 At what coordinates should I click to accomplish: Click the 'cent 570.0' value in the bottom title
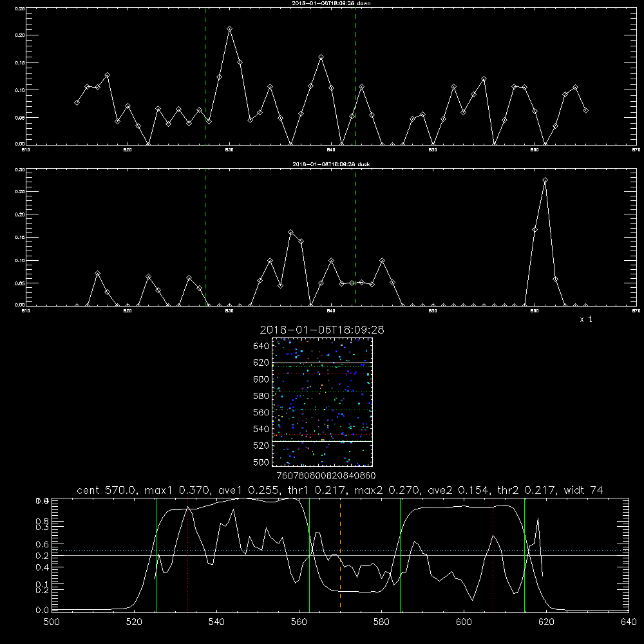(106, 490)
